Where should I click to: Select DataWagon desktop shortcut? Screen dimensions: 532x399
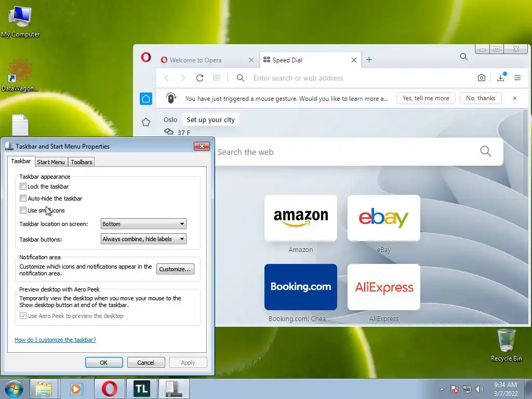coord(20,75)
